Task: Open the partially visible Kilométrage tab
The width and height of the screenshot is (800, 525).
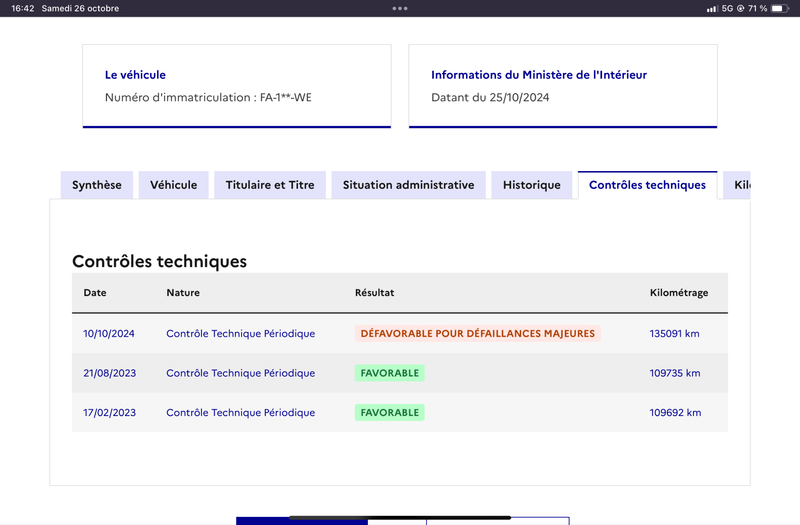Action: [737, 185]
